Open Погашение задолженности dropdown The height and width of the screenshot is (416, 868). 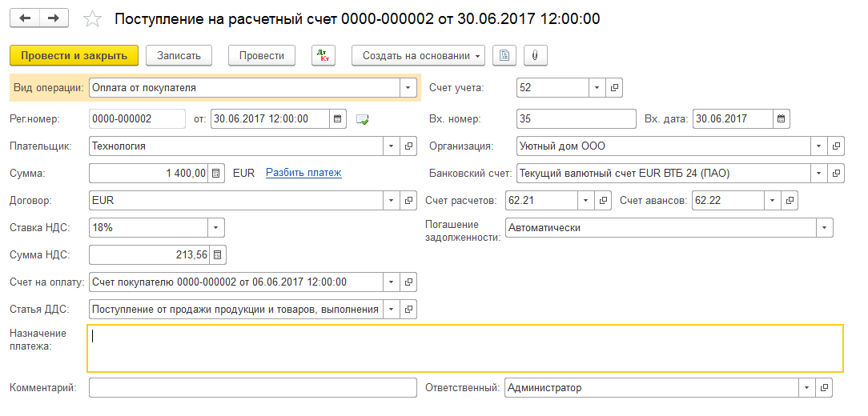click(824, 228)
